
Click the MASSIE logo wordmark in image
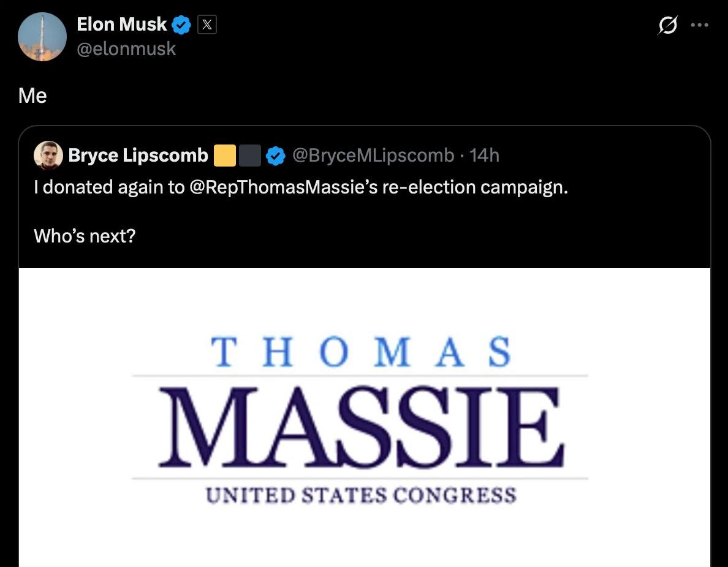click(360, 427)
